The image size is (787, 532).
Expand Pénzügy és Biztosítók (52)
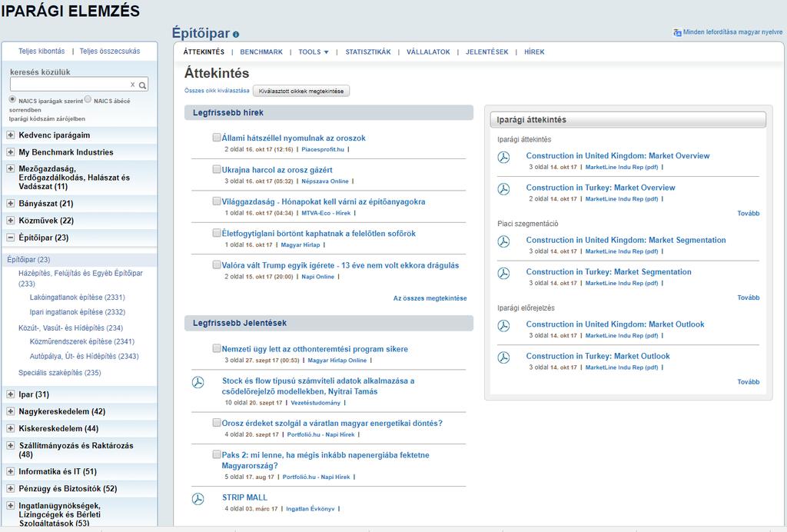pos(10,488)
